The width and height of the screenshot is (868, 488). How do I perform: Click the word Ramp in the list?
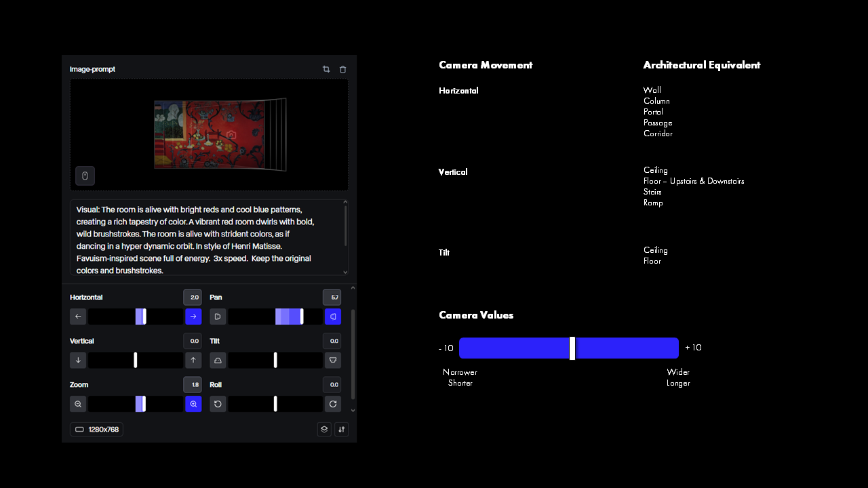point(653,203)
